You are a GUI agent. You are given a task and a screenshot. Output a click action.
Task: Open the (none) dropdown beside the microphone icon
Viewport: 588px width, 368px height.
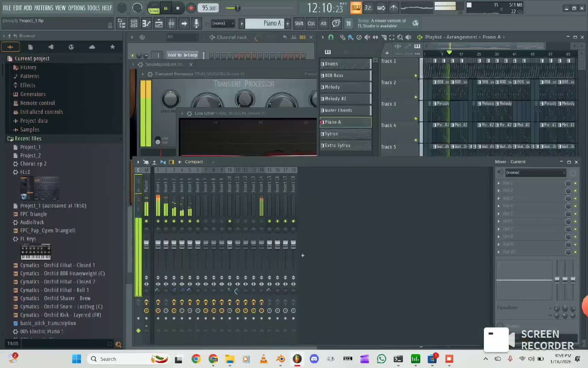coord(223,23)
